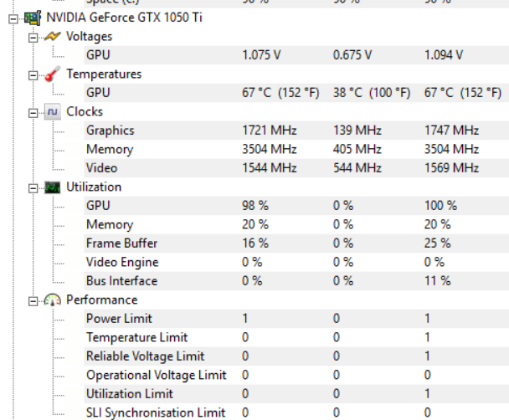509x420 pixels.
Task: Select the Temperatures group label
Action: coord(104,74)
